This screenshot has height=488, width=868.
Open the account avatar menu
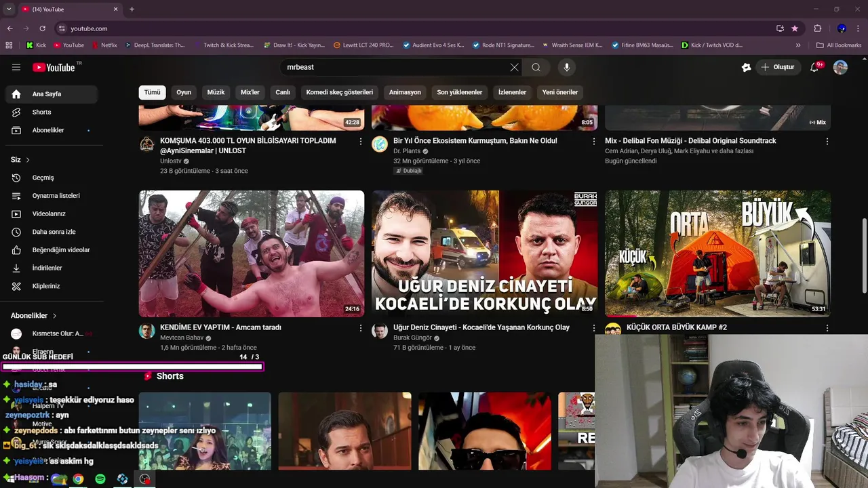[x=840, y=67]
